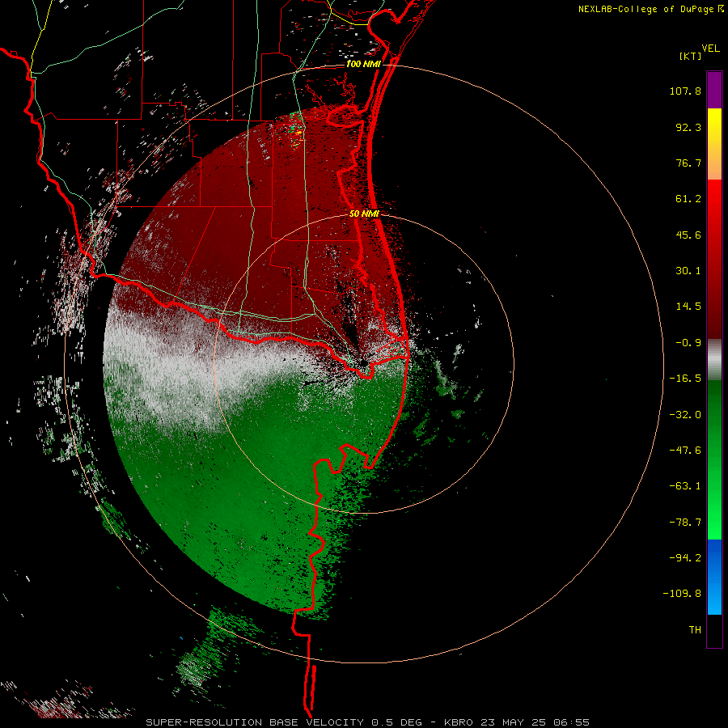Select the 30.1 legend value
728x728 pixels.
[688, 271]
